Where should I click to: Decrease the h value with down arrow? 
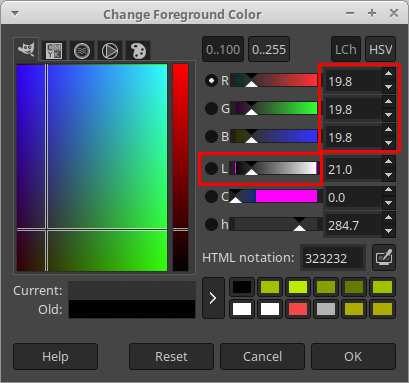pyautogui.click(x=388, y=231)
